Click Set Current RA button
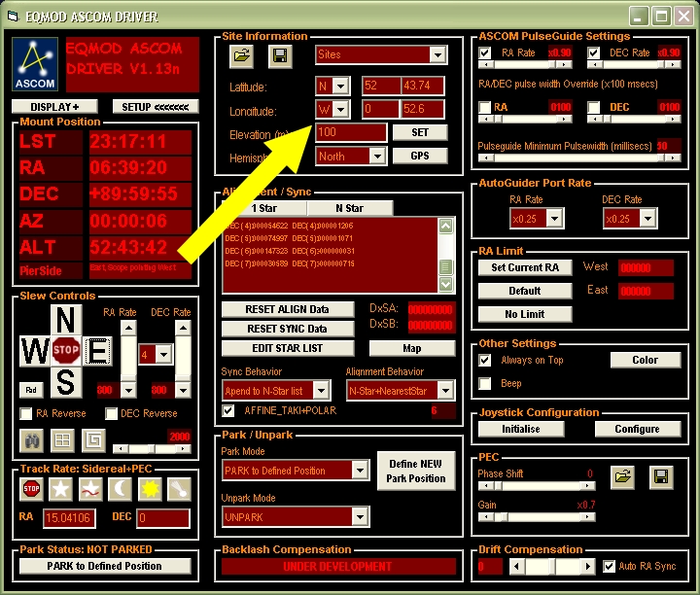Viewport: 700px width, 595px height. (x=525, y=267)
